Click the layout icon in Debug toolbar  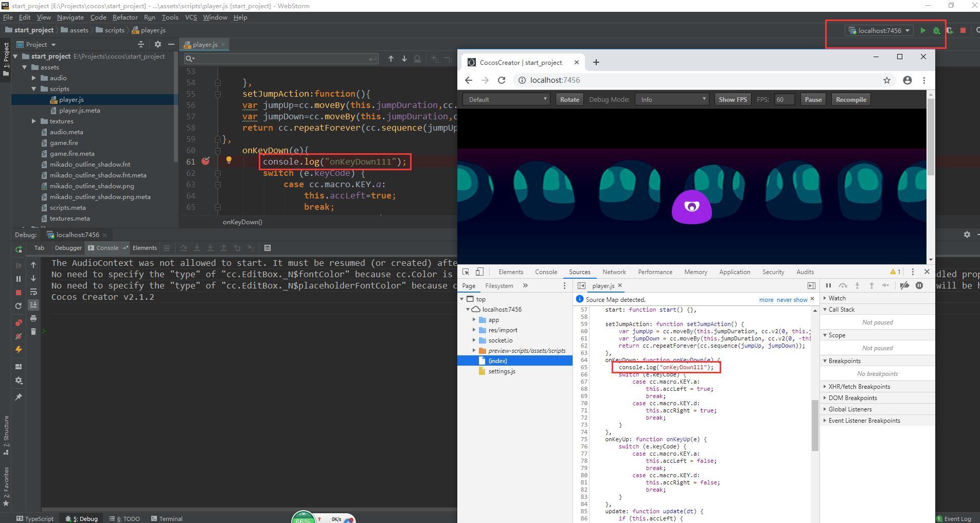[19, 367]
